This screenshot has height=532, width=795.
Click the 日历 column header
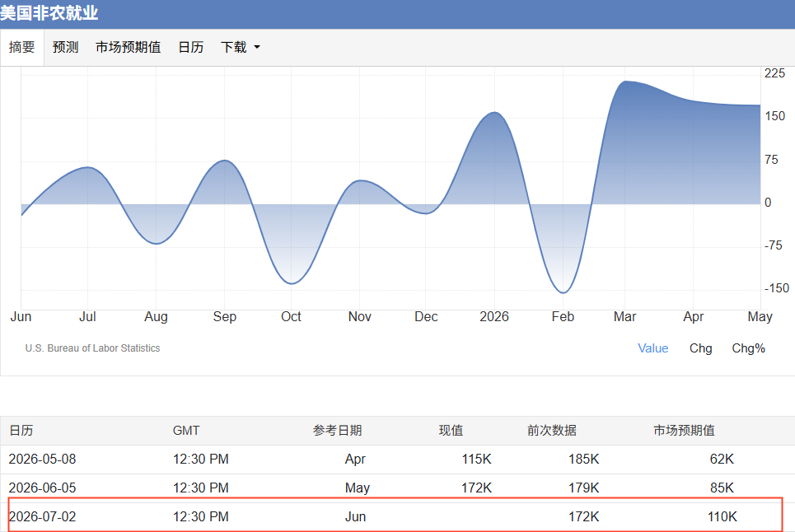(21, 431)
